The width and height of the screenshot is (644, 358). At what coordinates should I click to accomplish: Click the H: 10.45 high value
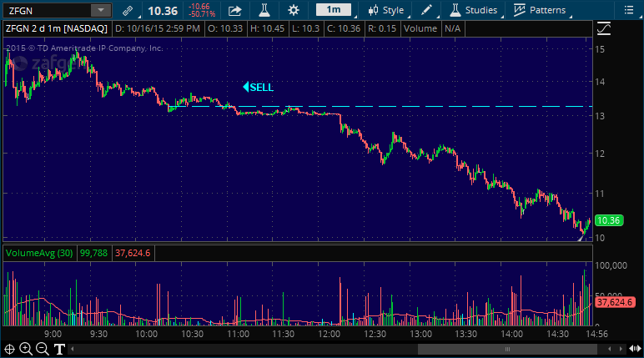[268, 28]
